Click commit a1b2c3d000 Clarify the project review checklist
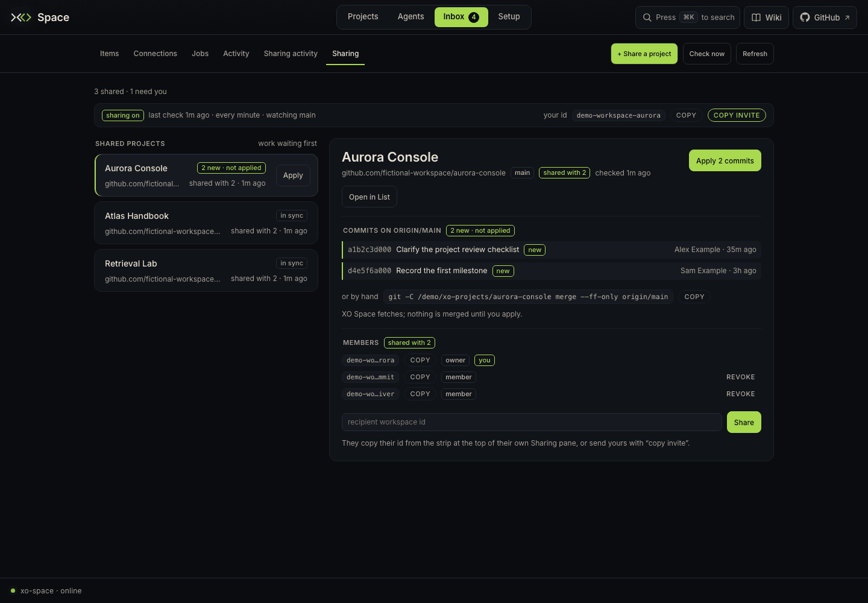Screen dimensions: 868x603 coord(552,250)
